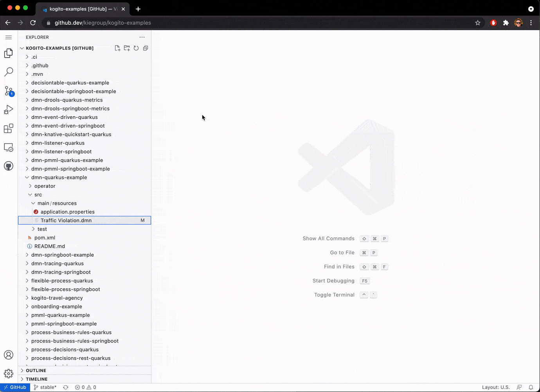Image resolution: width=540 pixels, height=392 pixels.
Task: Open the Run and Debug view
Action: (x=9, y=110)
